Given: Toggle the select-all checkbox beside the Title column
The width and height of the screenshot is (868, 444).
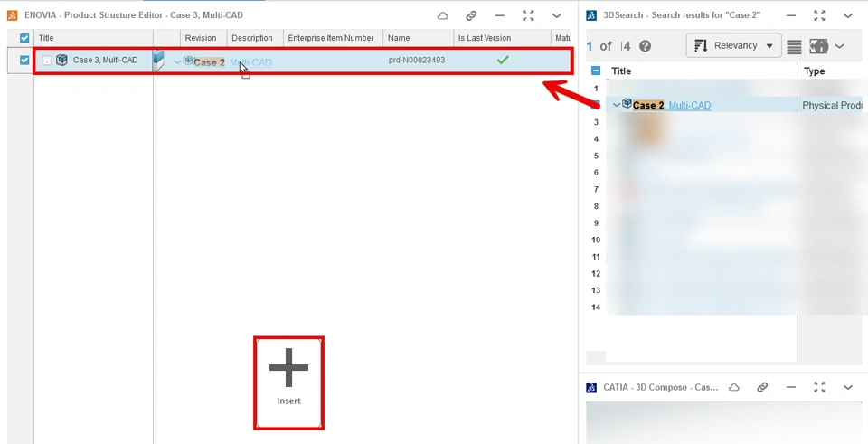Looking at the screenshot, I should 24,38.
